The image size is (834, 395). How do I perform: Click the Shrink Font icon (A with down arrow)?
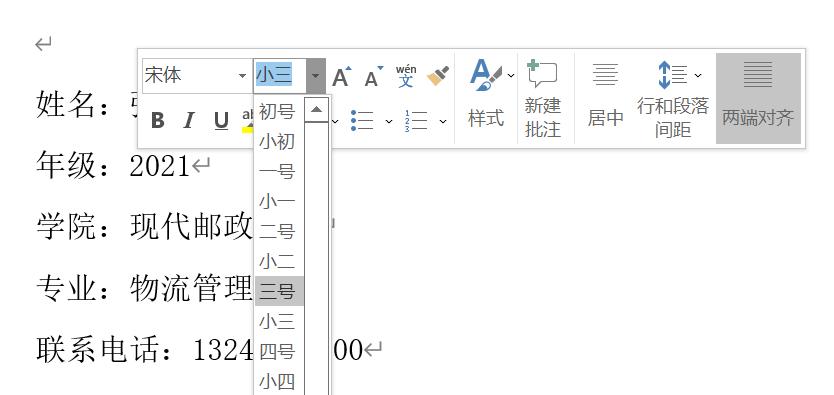tap(373, 77)
